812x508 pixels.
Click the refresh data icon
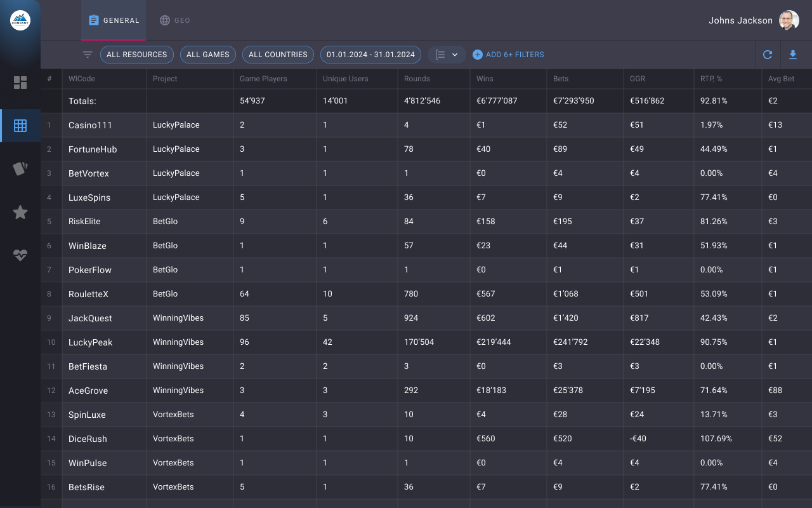coord(768,55)
